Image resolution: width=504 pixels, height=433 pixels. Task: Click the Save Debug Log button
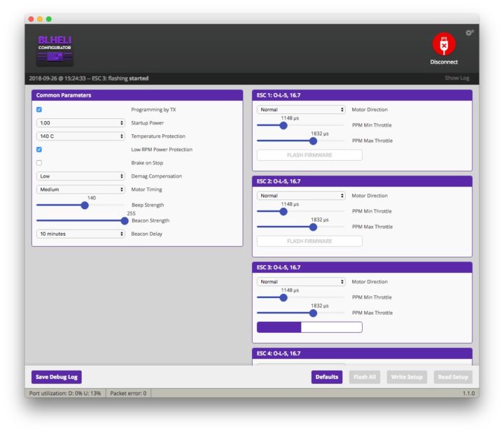pyautogui.click(x=57, y=377)
